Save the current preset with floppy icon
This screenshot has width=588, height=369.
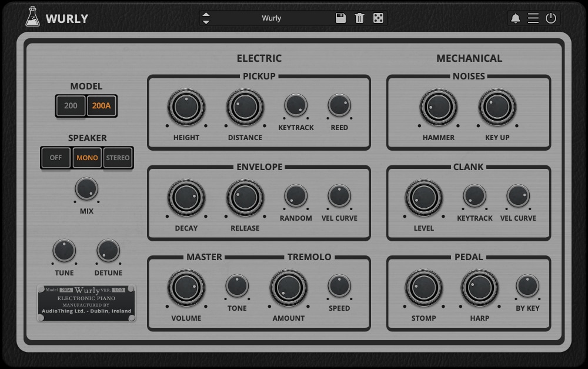(x=340, y=18)
